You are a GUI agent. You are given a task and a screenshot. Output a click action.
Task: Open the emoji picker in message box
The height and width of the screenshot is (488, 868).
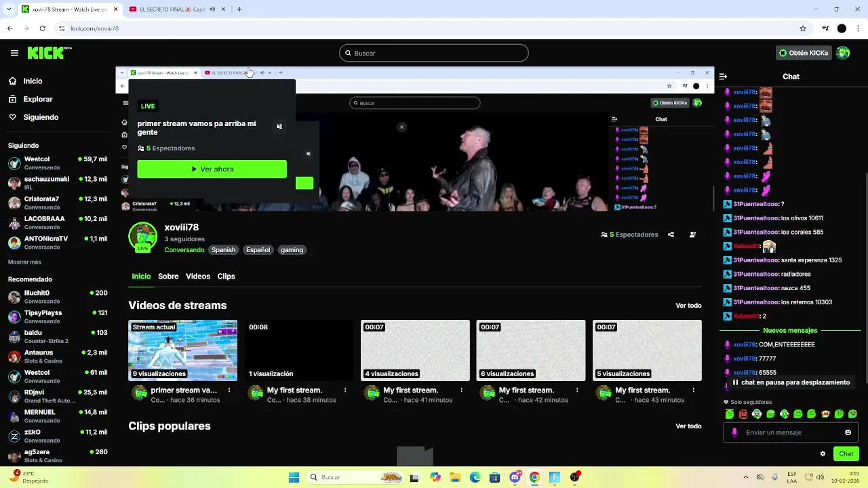tap(848, 432)
